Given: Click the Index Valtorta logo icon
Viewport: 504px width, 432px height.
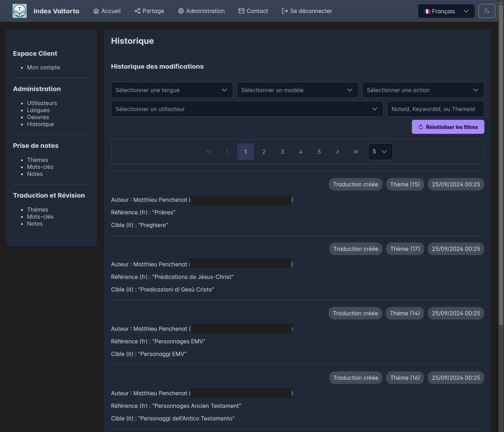Looking at the screenshot, I should tap(20, 11).
